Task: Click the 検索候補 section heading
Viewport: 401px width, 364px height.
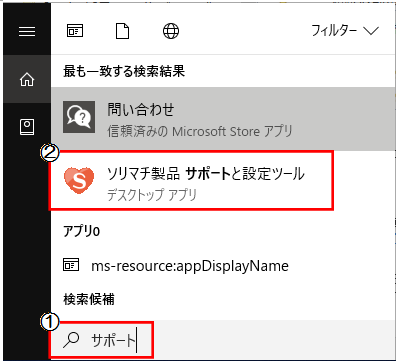Action: click(89, 299)
